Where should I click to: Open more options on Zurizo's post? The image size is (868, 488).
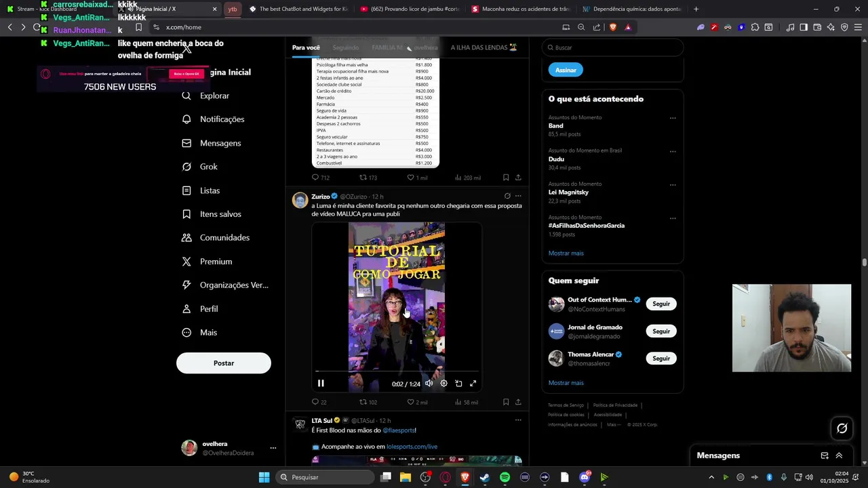pyautogui.click(x=518, y=196)
